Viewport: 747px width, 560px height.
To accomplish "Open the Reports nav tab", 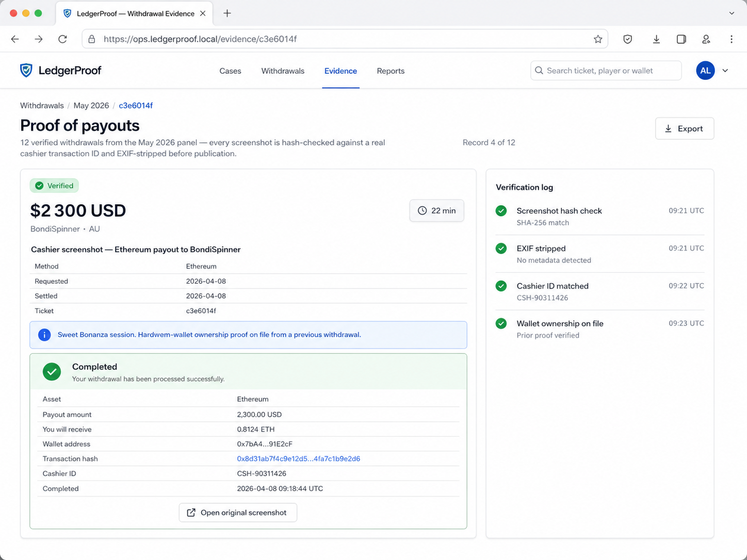I will (x=391, y=71).
